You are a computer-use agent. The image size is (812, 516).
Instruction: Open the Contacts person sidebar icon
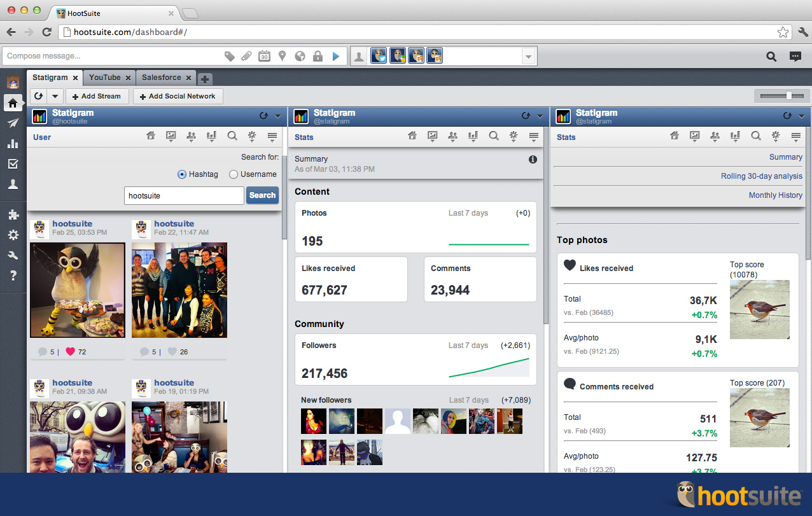13,185
